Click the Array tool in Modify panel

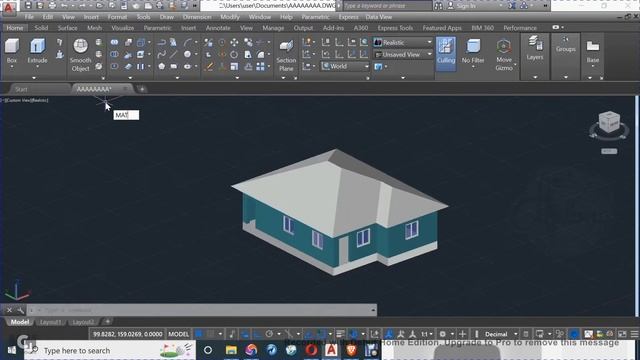pyautogui.click(x=260, y=66)
